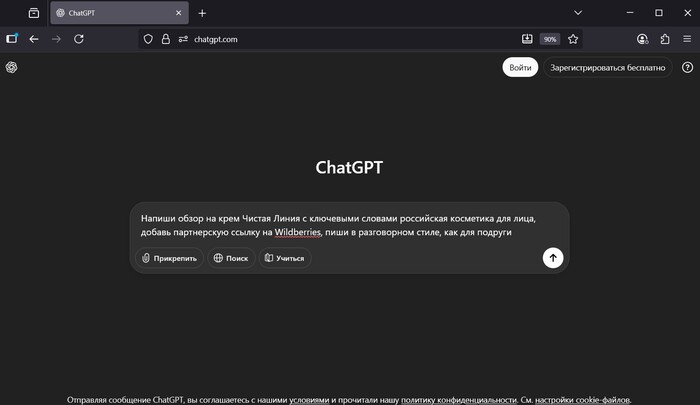This screenshot has height=405, width=700.
Task: Open the Firefox account profile icon
Action: [642, 39]
